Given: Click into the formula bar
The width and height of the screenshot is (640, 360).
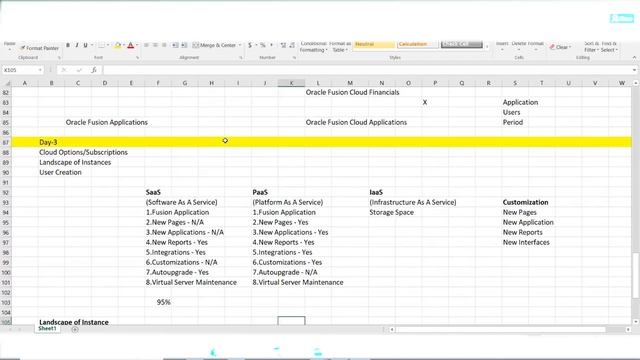Looking at the screenshot, I should point(367,70).
